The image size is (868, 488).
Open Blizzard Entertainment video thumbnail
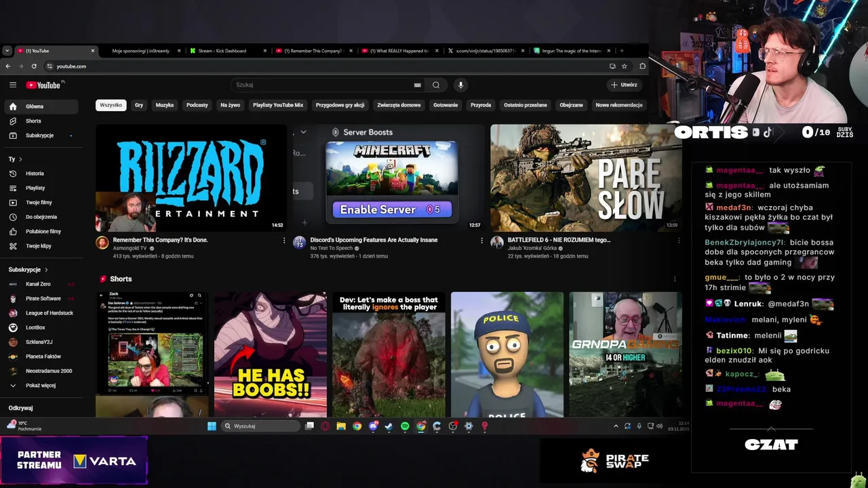point(191,178)
